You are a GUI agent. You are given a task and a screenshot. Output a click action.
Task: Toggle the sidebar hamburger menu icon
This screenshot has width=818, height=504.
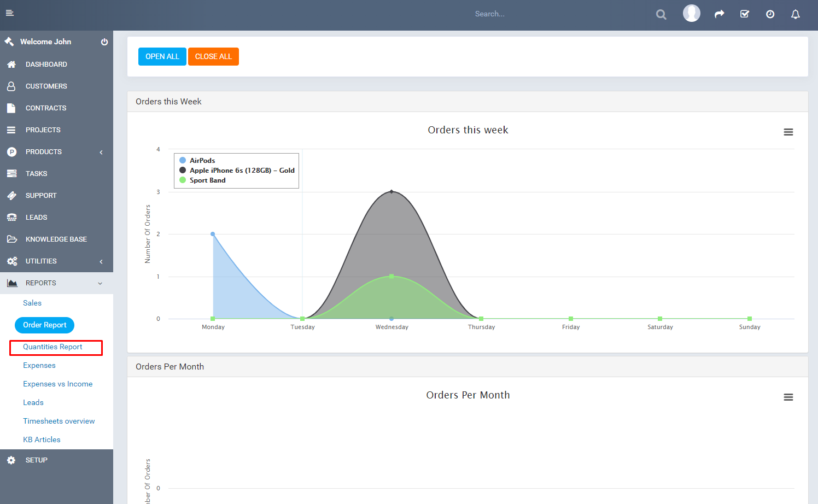pyautogui.click(x=9, y=13)
